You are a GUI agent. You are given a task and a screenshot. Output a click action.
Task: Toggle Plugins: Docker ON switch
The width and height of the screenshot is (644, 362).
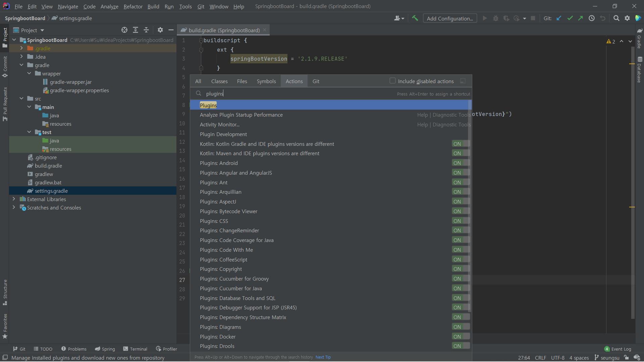tap(461, 337)
